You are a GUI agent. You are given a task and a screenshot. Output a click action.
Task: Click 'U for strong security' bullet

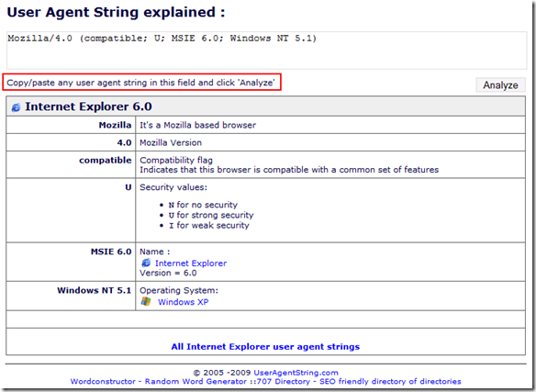point(211,215)
